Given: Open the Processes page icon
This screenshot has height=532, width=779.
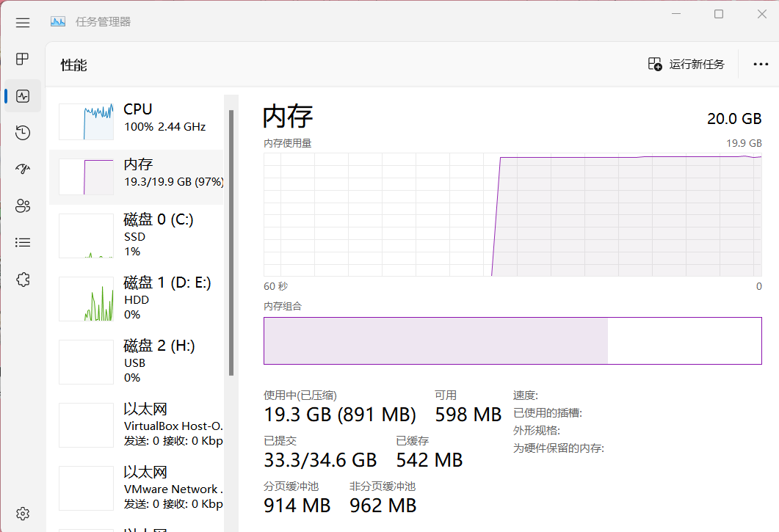Looking at the screenshot, I should click(x=23, y=59).
